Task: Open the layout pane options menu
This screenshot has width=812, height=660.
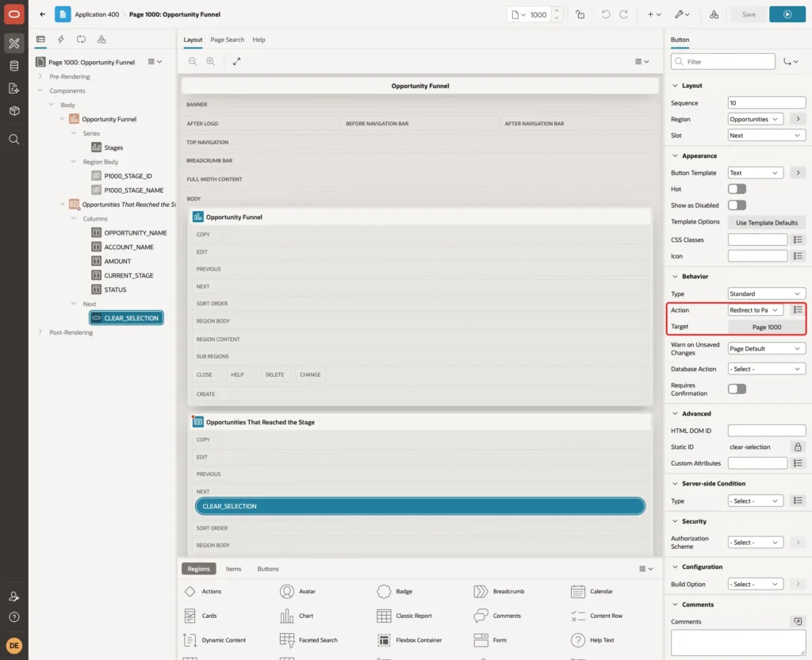Action: 642,62
